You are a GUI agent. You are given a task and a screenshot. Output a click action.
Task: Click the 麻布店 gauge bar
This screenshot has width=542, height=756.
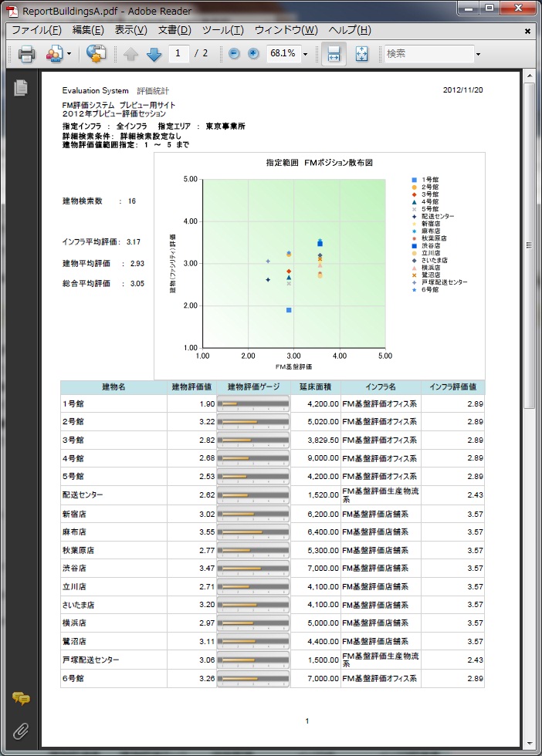coord(253,532)
